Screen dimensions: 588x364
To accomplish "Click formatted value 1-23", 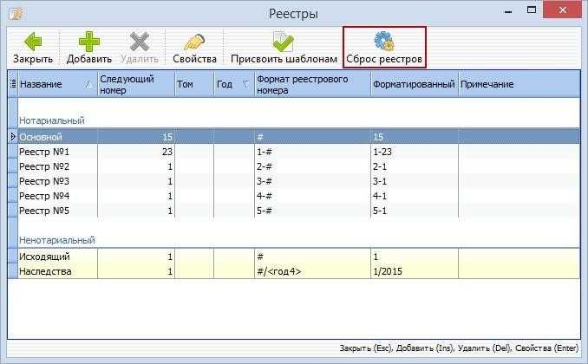I will [382, 152].
